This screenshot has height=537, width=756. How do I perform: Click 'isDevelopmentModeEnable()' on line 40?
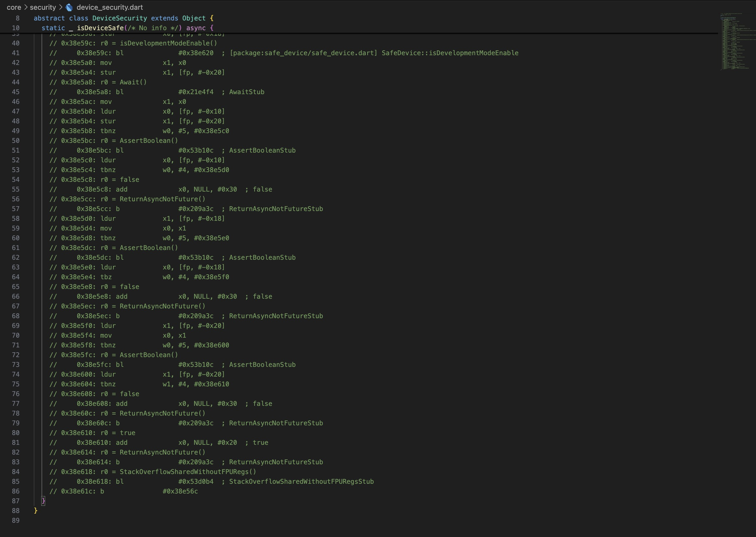(168, 43)
